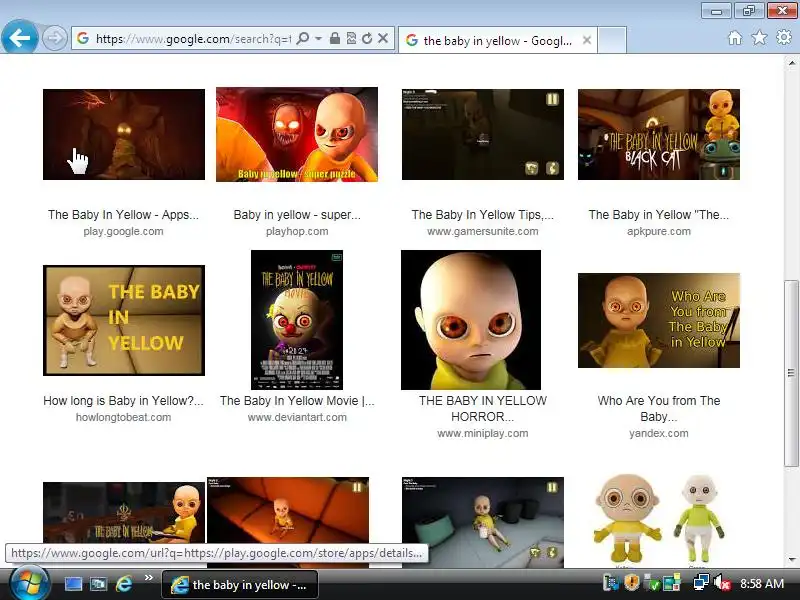Open 'Baby in yellow - super puzzle' image
The image size is (800, 600).
297,134
